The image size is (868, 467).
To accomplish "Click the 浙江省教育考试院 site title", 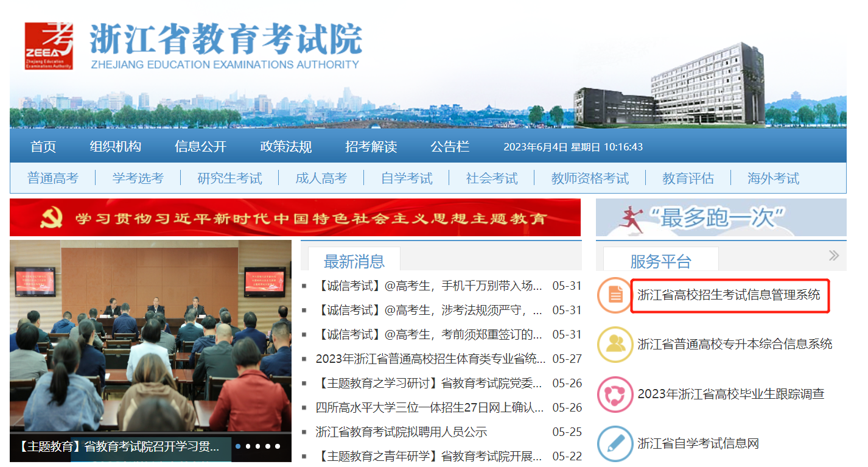I will tap(226, 39).
